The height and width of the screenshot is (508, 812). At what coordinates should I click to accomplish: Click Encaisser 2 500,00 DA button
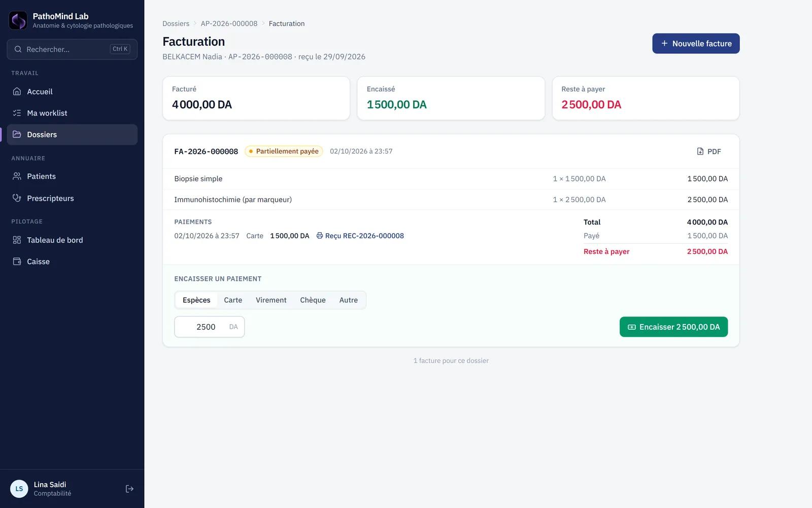[x=673, y=327]
